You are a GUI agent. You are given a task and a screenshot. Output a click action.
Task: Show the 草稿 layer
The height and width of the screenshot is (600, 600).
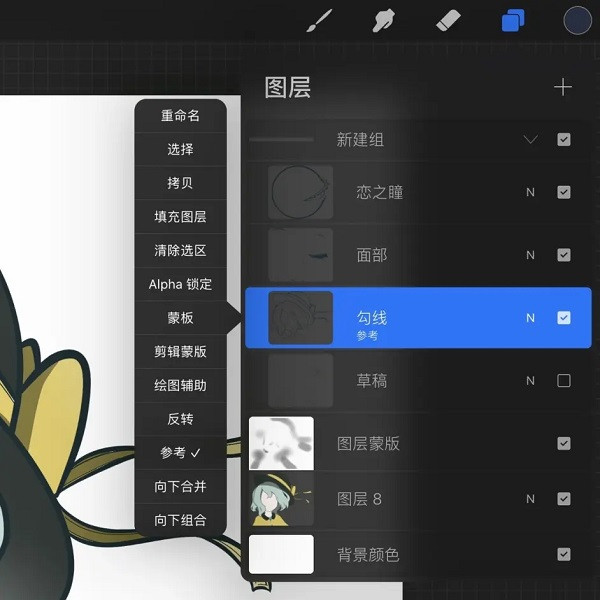[x=564, y=381]
